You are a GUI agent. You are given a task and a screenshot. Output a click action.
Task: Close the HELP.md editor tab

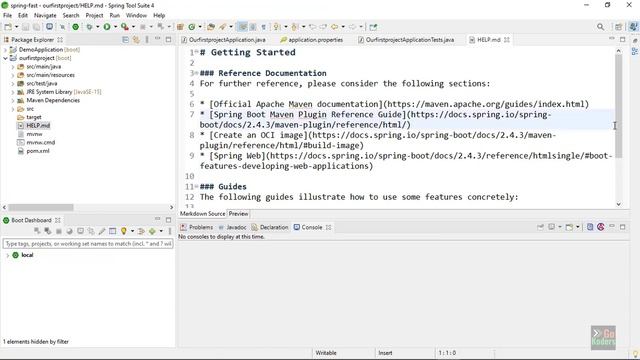(x=507, y=40)
